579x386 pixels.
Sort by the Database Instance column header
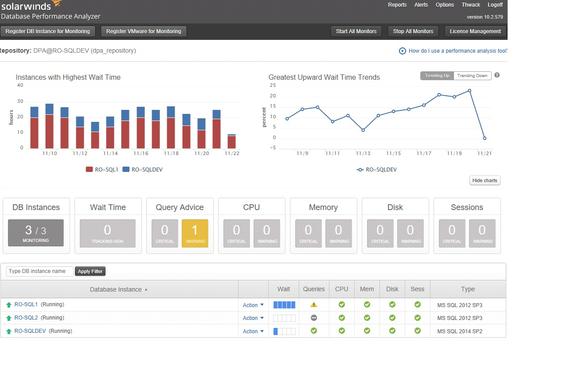(x=119, y=290)
